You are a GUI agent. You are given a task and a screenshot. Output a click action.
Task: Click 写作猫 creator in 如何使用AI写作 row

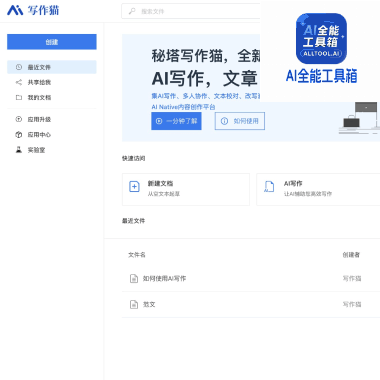coord(352,278)
